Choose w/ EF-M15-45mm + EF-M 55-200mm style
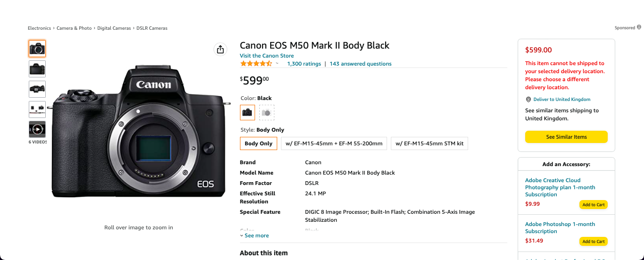 pyautogui.click(x=334, y=143)
